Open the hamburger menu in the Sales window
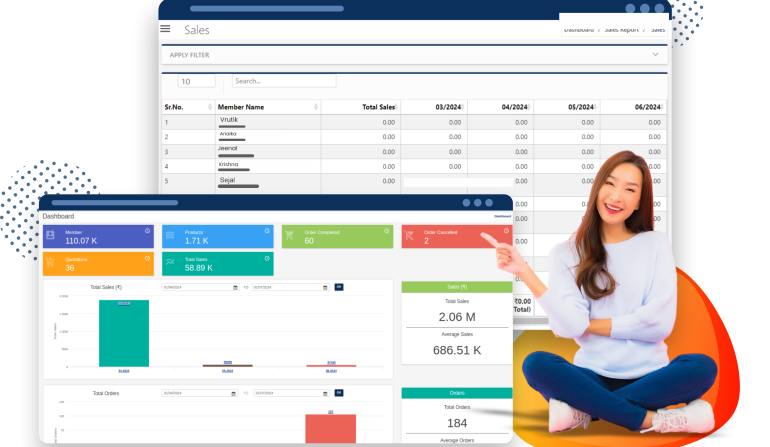770x447 pixels. pos(165,29)
